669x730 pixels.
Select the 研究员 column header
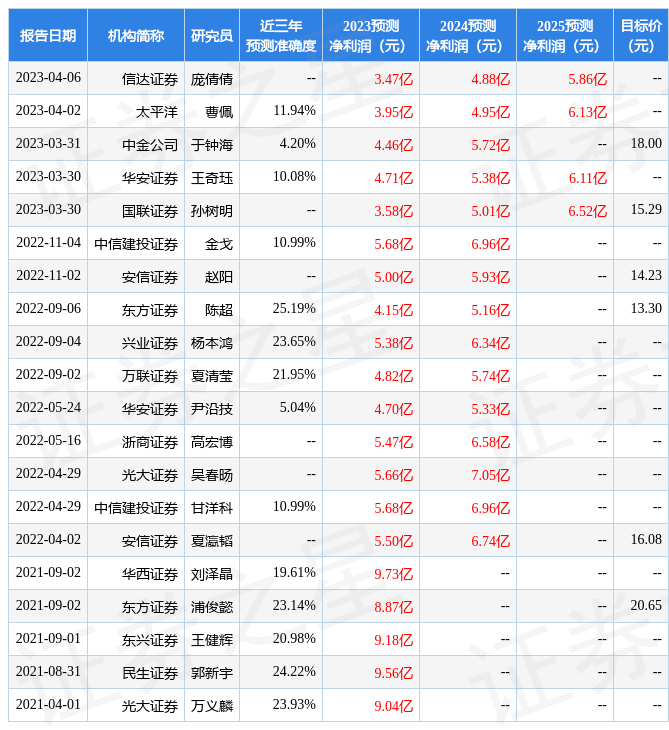212,35
